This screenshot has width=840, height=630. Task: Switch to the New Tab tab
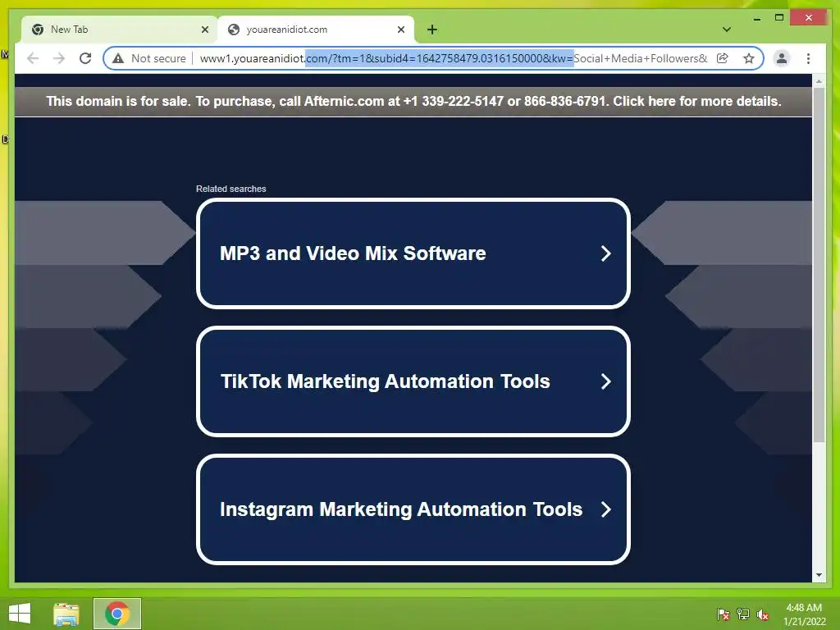pyautogui.click(x=119, y=30)
